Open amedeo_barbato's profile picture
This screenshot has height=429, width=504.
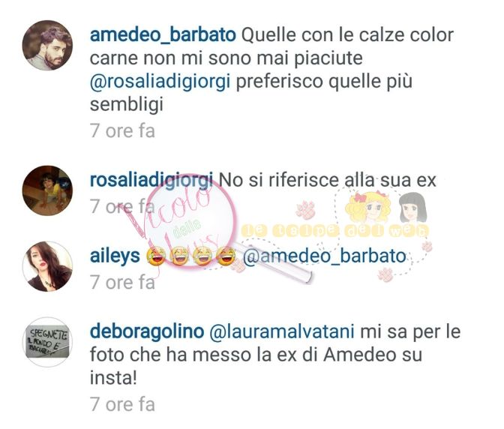point(47,45)
